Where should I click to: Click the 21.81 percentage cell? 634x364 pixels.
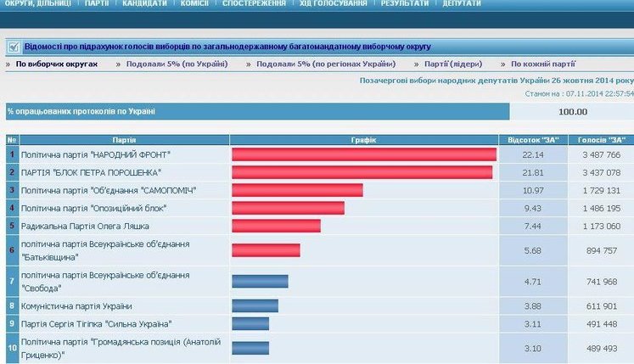(533, 173)
